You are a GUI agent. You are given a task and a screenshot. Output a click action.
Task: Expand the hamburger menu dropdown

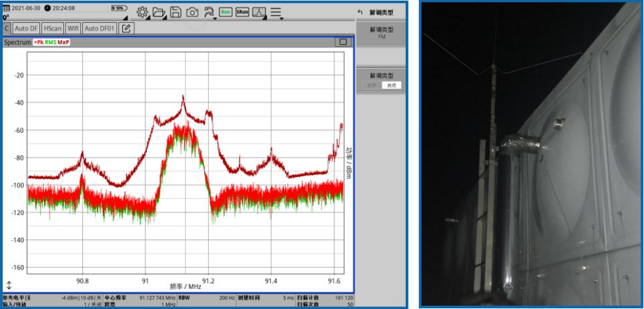pyautogui.click(x=276, y=12)
